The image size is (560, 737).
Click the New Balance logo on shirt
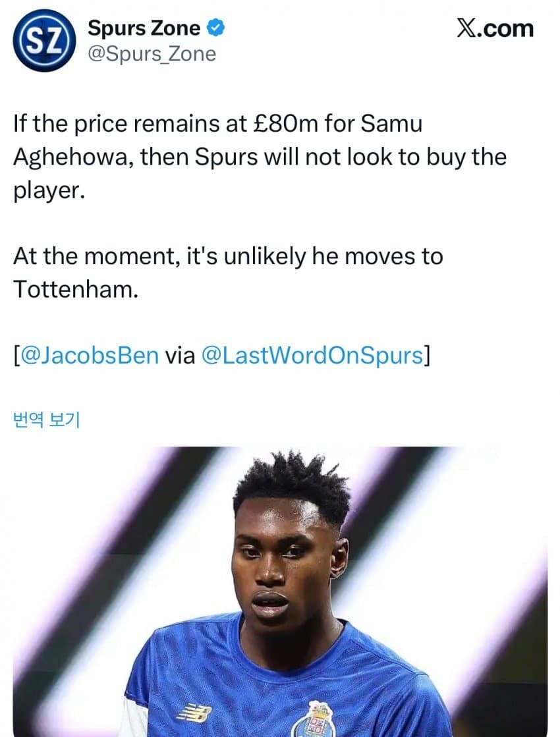point(194,712)
